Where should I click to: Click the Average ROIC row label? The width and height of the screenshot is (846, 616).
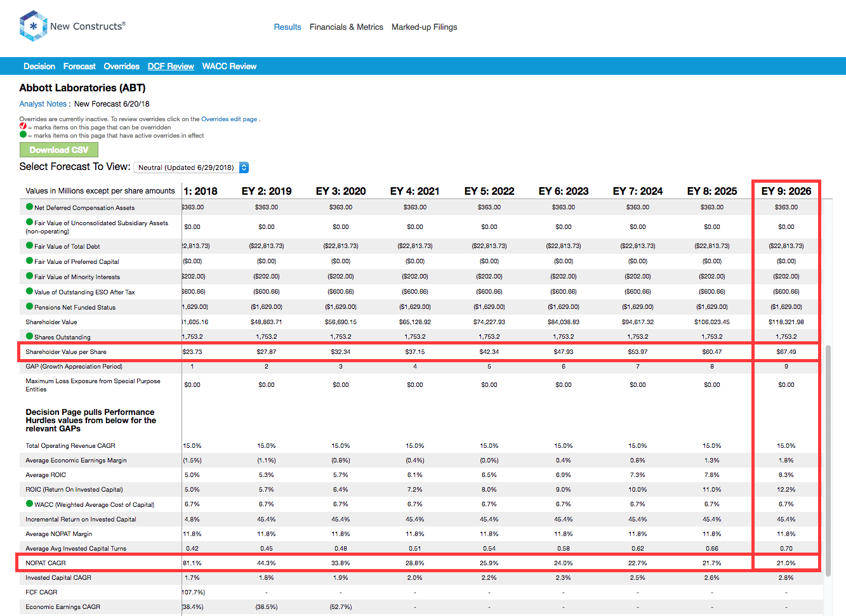[x=46, y=475]
